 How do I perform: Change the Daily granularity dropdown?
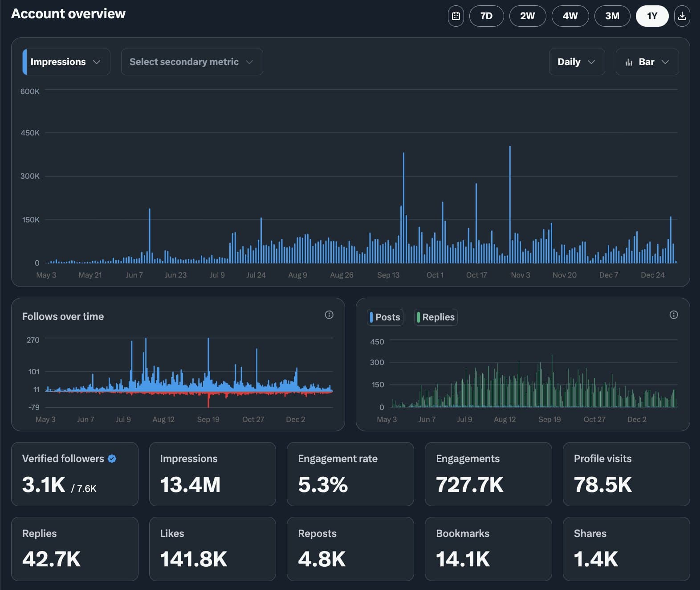pyautogui.click(x=577, y=62)
